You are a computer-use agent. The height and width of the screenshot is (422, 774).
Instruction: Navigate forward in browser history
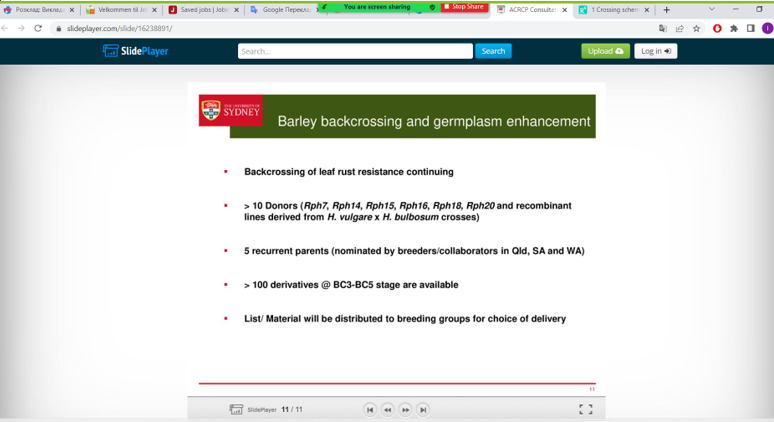click(x=21, y=29)
